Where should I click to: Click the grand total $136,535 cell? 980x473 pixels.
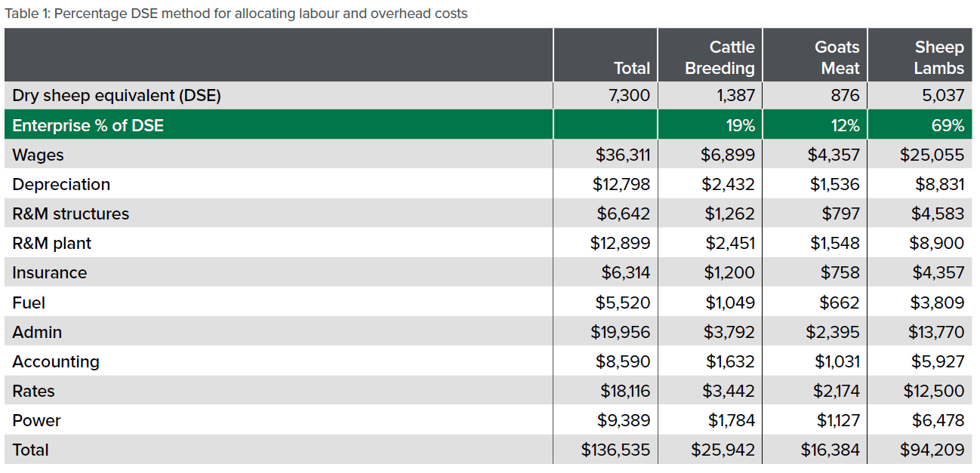615,450
